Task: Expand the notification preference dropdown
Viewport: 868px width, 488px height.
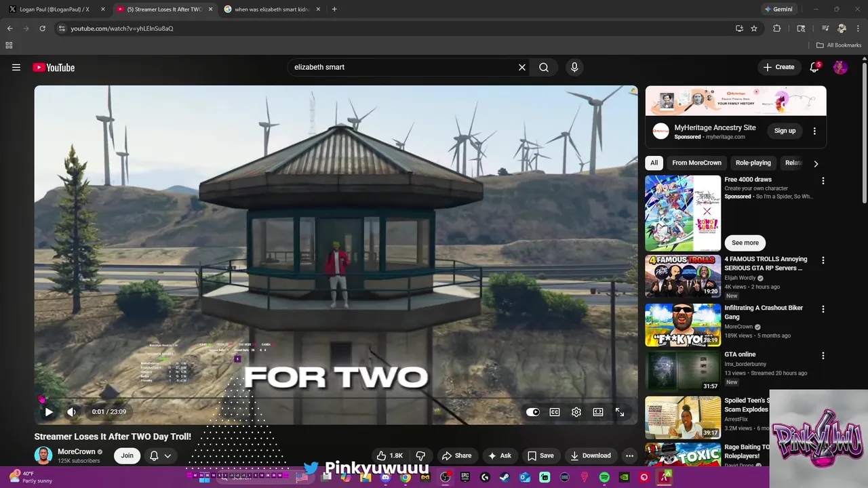Action: (167, 455)
